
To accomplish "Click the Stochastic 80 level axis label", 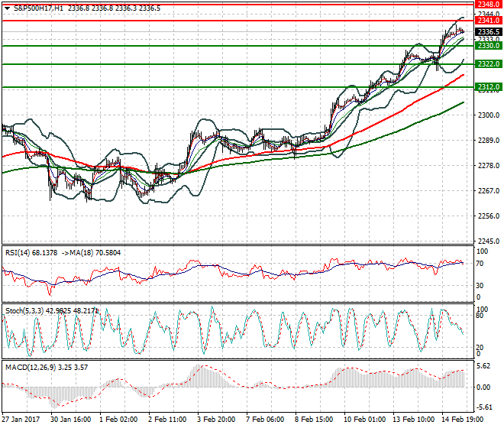I will 480,316.
